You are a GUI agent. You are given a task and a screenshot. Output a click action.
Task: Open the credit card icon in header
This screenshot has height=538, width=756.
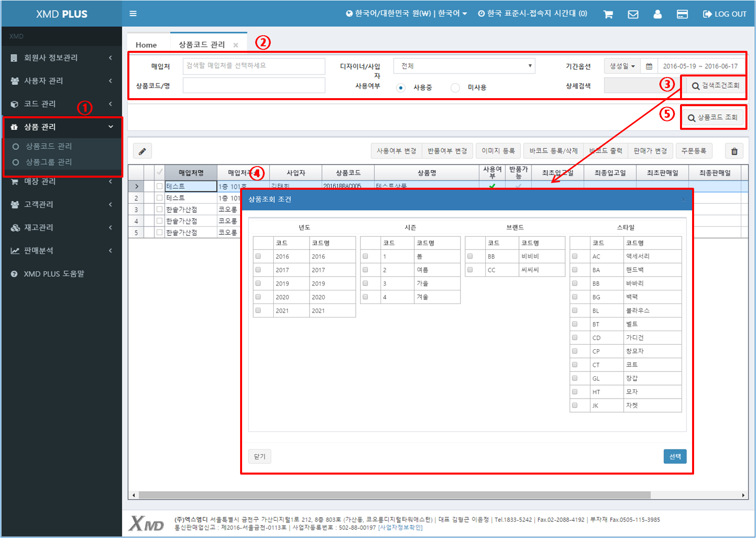click(682, 14)
